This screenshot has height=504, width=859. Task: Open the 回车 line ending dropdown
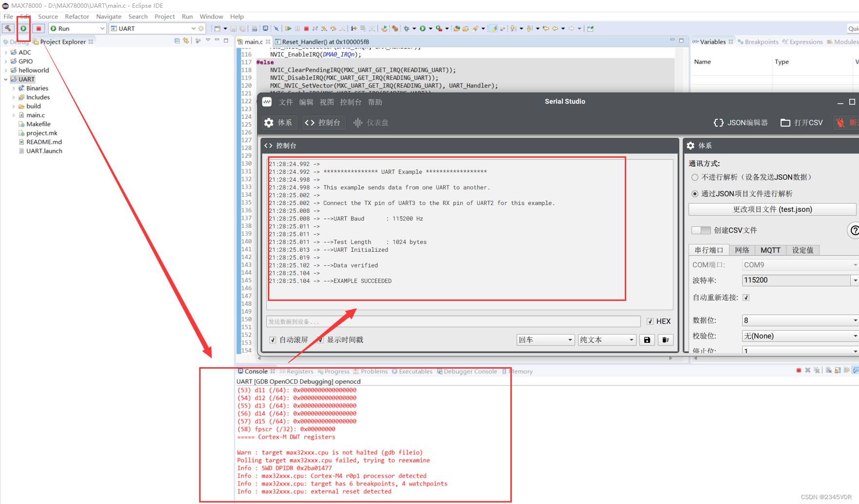click(x=546, y=340)
